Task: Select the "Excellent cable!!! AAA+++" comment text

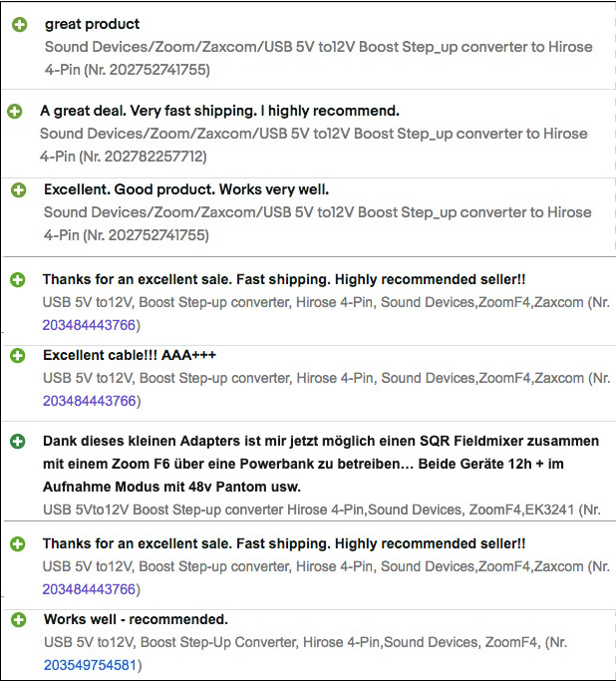Action: pos(130,355)
